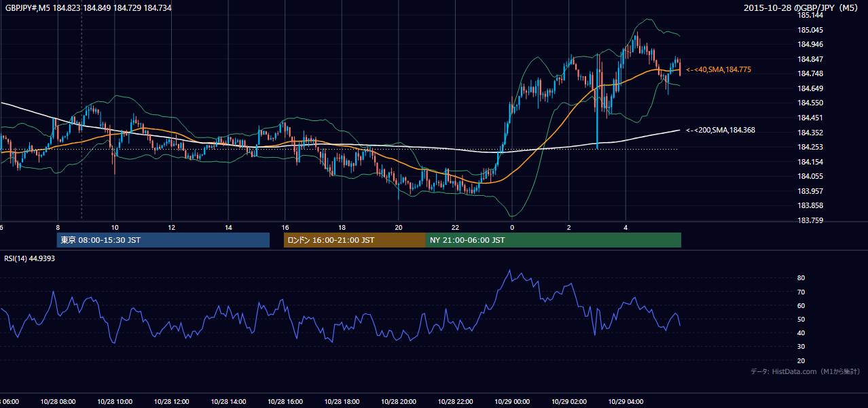Viewport: 868px width, 408px height.
Task: Select the 200 SMA 184.368 label
Action: 720,130
